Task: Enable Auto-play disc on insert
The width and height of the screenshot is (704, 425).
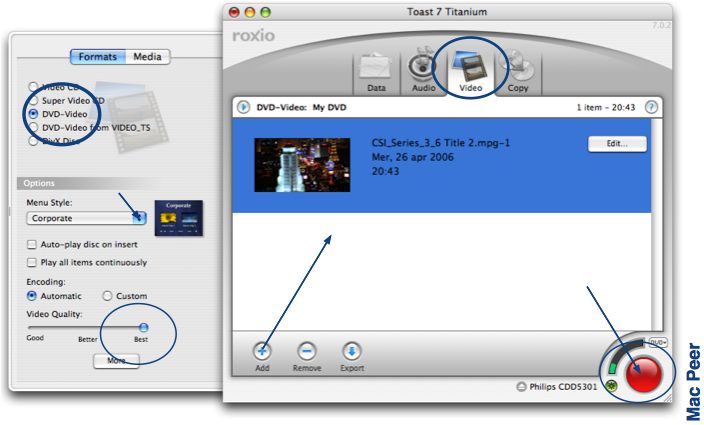Action: click(x=31, y=245)
